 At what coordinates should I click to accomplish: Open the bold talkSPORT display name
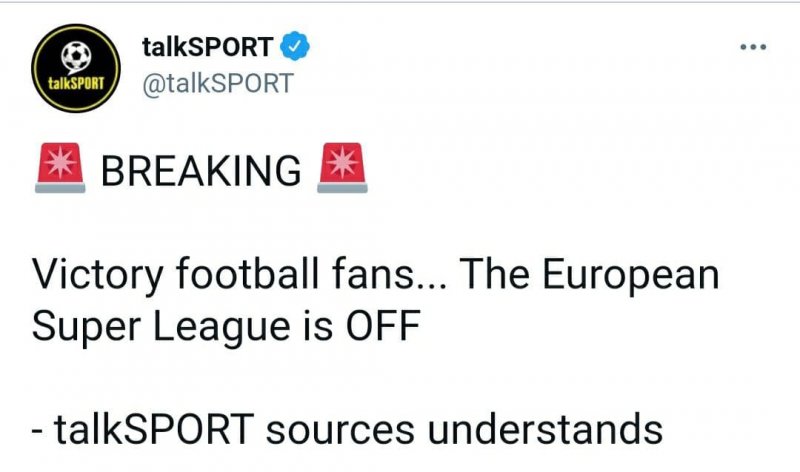click(208, 45)
